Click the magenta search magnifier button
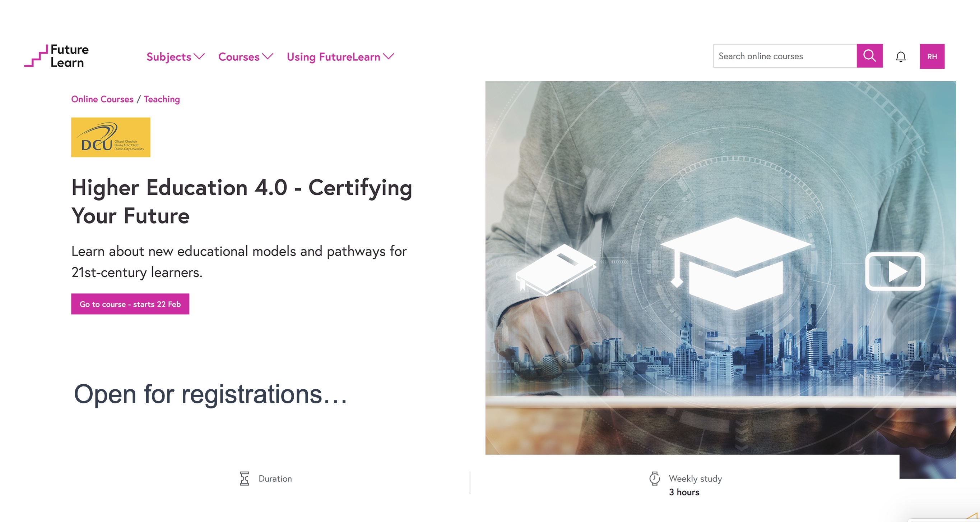The width and height of the screenshot is (980, 522). (869, 56)
